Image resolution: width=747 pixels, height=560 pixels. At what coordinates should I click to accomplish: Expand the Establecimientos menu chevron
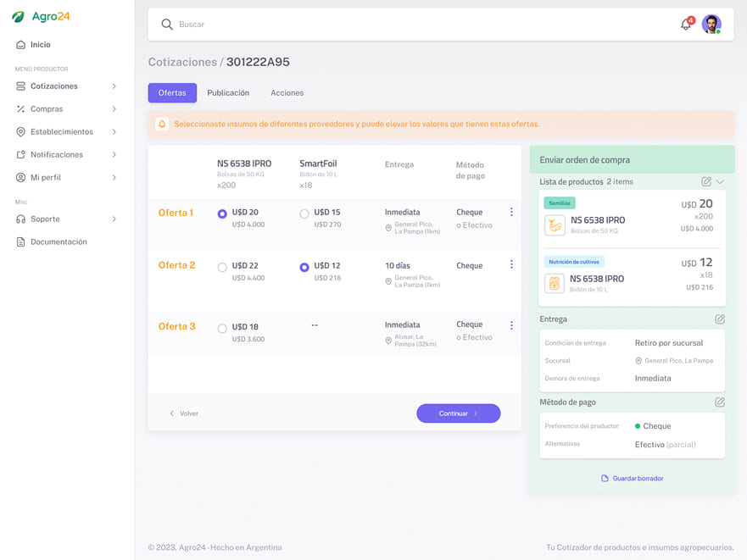[114, 132]
